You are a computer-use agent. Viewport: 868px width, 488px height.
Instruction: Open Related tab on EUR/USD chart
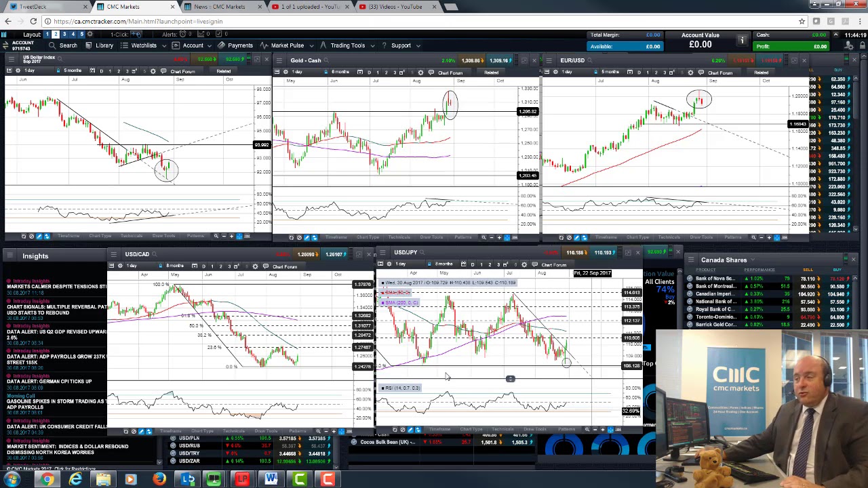761,73
